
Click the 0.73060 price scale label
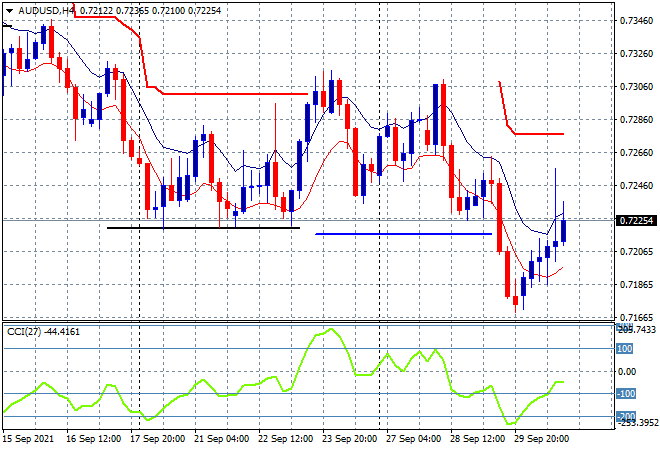click(x=636, y=86)
